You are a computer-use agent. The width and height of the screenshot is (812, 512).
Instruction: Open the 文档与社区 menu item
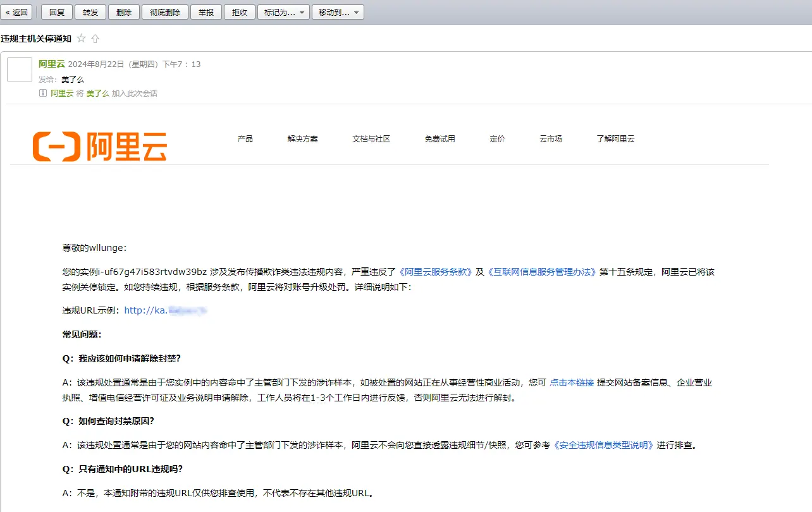click(371, 138)
